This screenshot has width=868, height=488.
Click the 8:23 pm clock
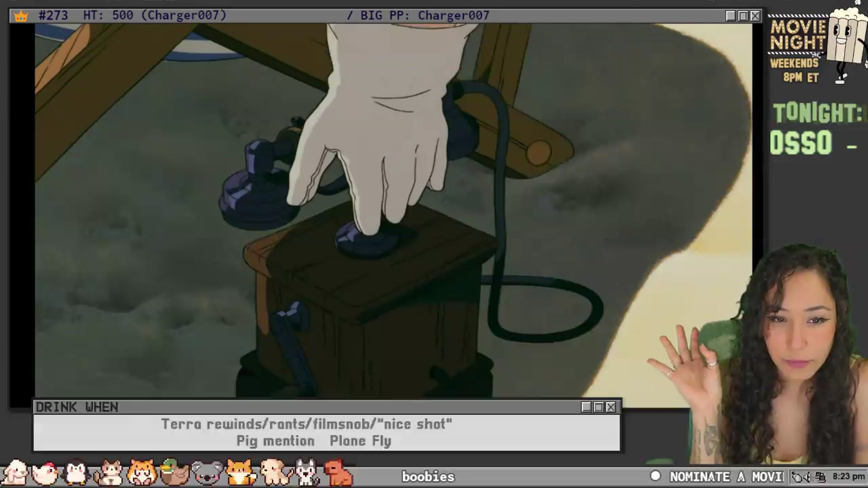848,477
